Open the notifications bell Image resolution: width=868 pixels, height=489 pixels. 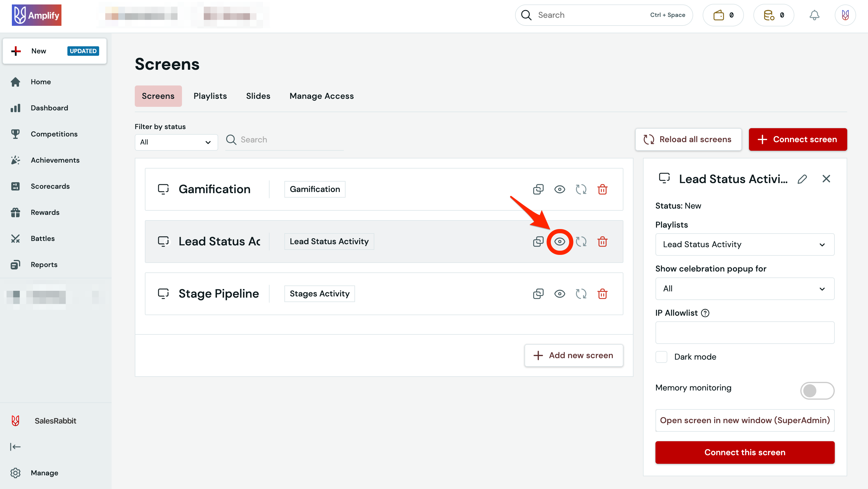point(814,15)
